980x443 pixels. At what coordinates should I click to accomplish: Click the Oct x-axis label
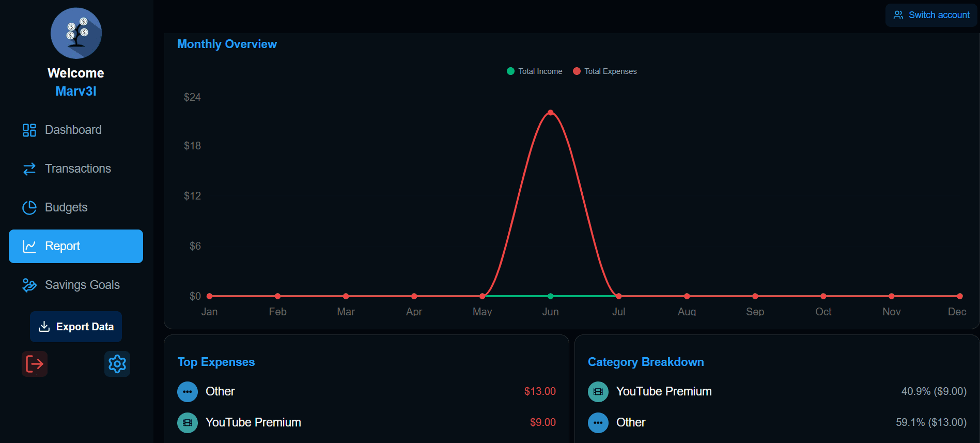coord(823,312)
